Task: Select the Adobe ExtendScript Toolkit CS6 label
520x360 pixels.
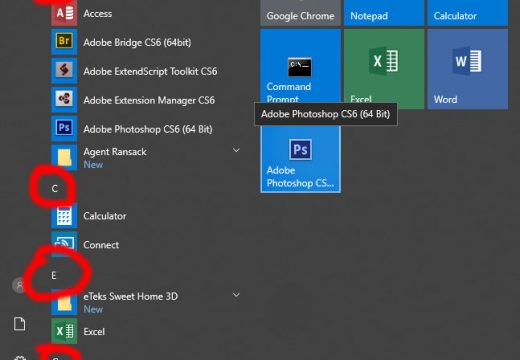Action: click(x=150, y=71)
